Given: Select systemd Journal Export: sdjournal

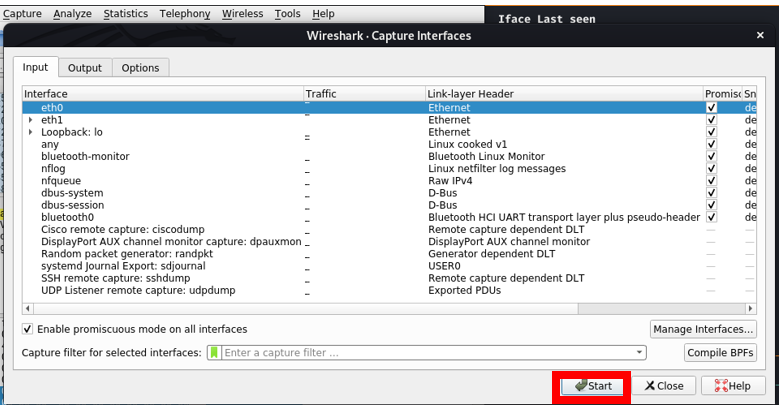Looking at the screenshot, I should pos(389,266).
